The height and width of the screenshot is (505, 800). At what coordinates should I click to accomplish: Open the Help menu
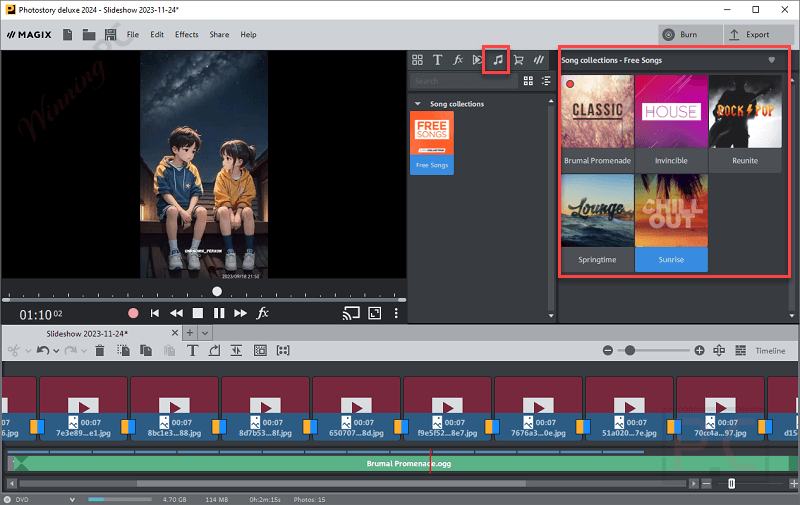pyautogui.click(x=248, y=34)
